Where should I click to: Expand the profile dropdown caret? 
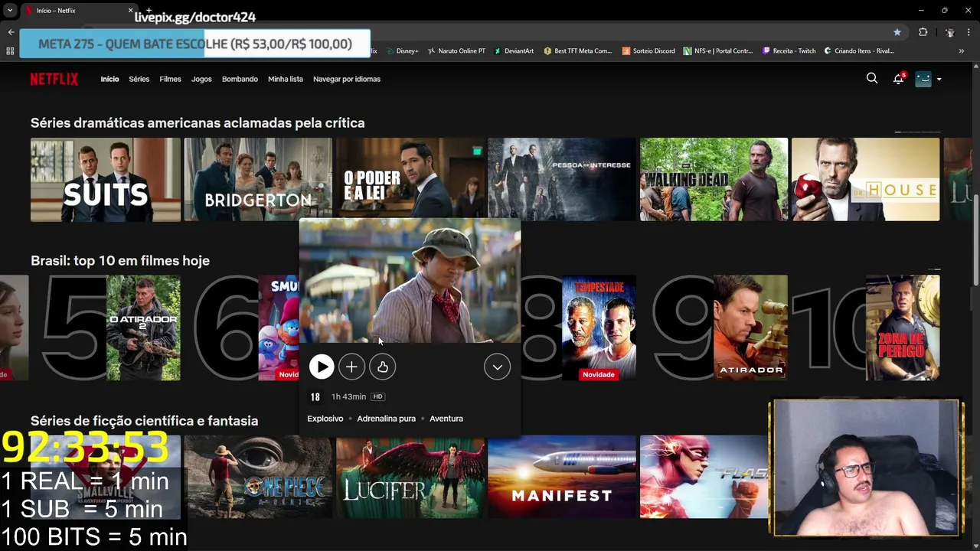(x=939, y=79)
